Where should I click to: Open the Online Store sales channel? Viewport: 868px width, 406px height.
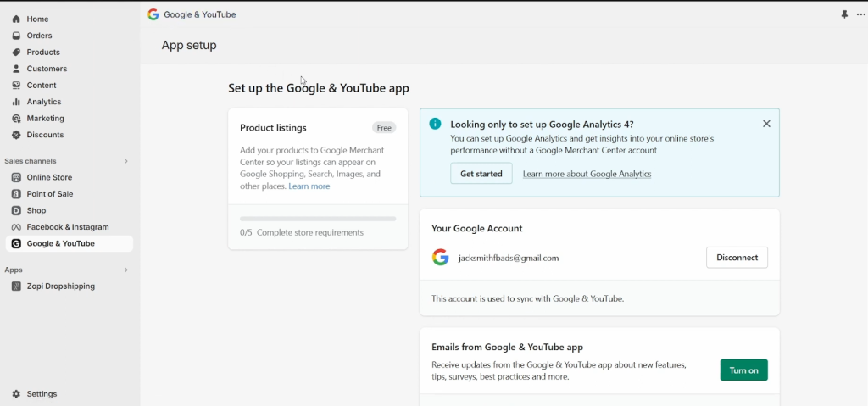[x=49, y=177]
